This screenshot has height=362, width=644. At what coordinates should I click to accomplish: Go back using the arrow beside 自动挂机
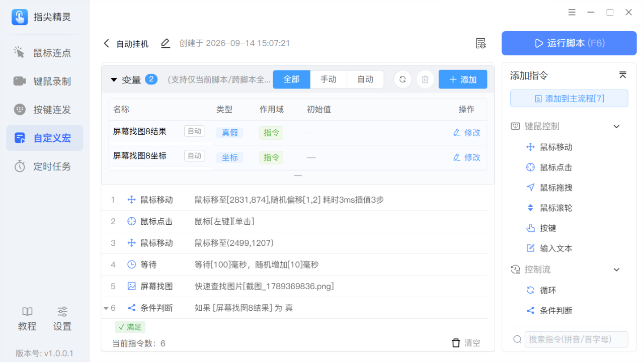(106, 43)
